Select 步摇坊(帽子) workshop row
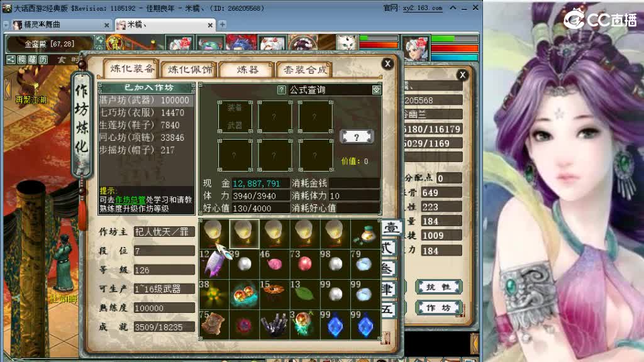The width and height of the screenshot is (644, 362). click(x=146, y=150)
